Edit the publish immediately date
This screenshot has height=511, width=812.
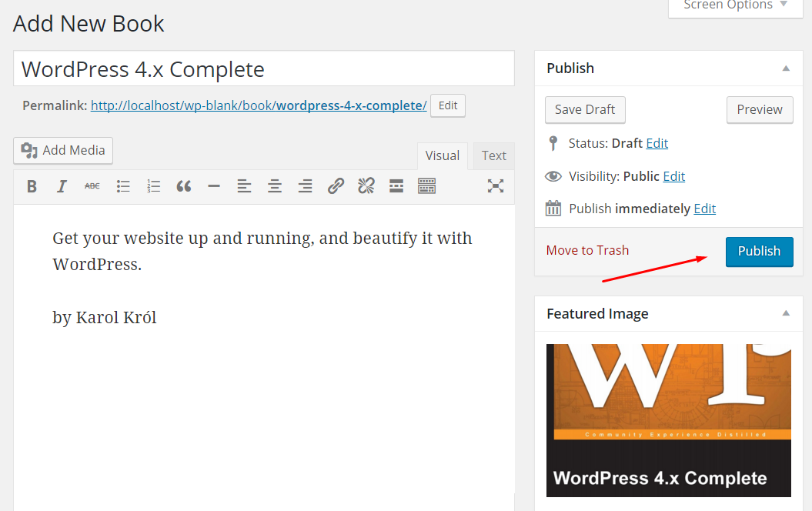(705, 209)
